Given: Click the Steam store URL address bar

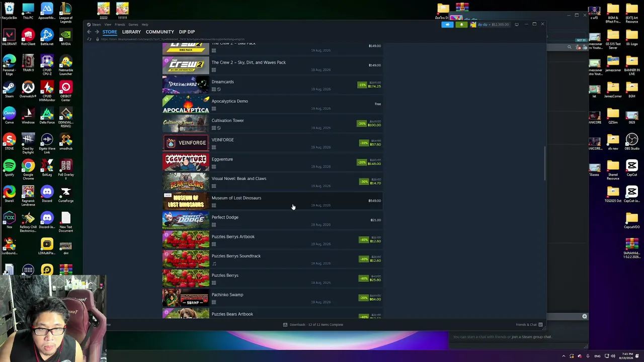Looking at the screenshot, I should click(x=173, y=39).
